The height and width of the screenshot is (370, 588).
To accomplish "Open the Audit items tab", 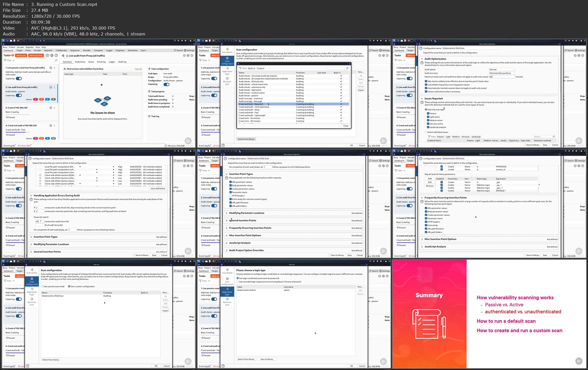I will pos(80,62).
